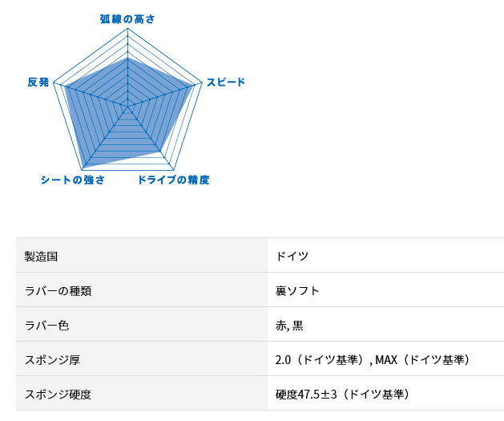This screenshot has width=504, height=421.
Task: Click the 反発 radar chart label
Action: (x=38, y=82)
